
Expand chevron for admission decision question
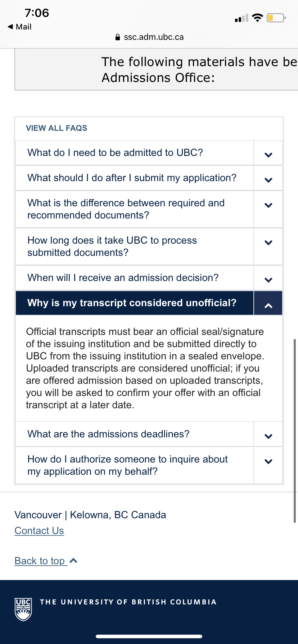pos(268,278)
